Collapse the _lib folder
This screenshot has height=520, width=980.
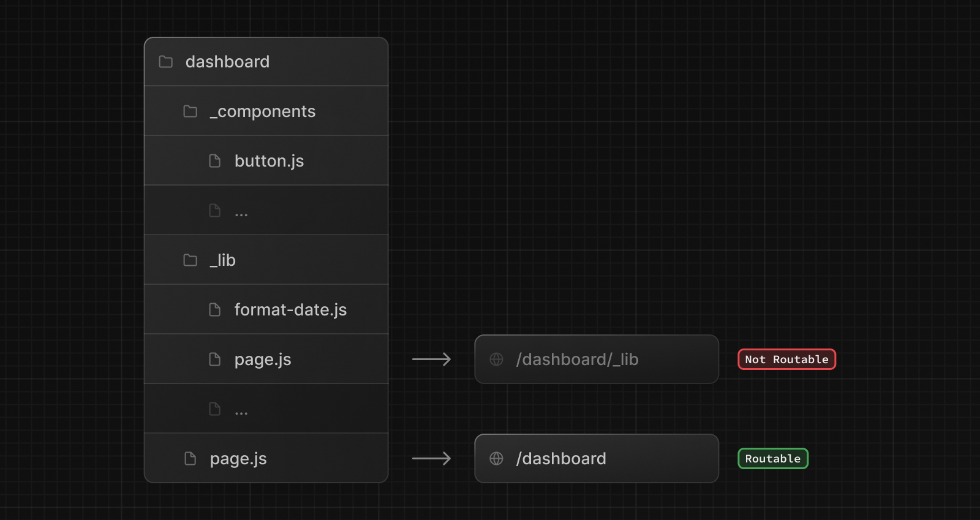[x=223, y=260]
